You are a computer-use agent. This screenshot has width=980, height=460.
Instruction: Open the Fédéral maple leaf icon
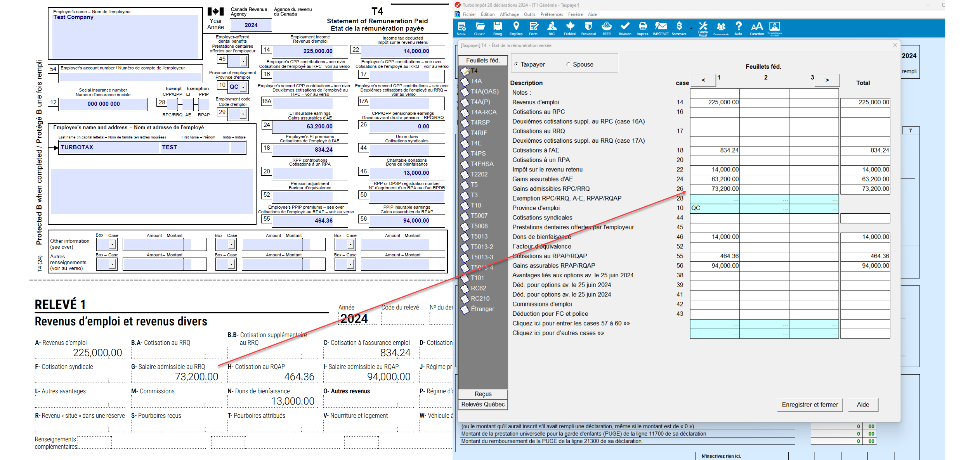click(570, 28)
